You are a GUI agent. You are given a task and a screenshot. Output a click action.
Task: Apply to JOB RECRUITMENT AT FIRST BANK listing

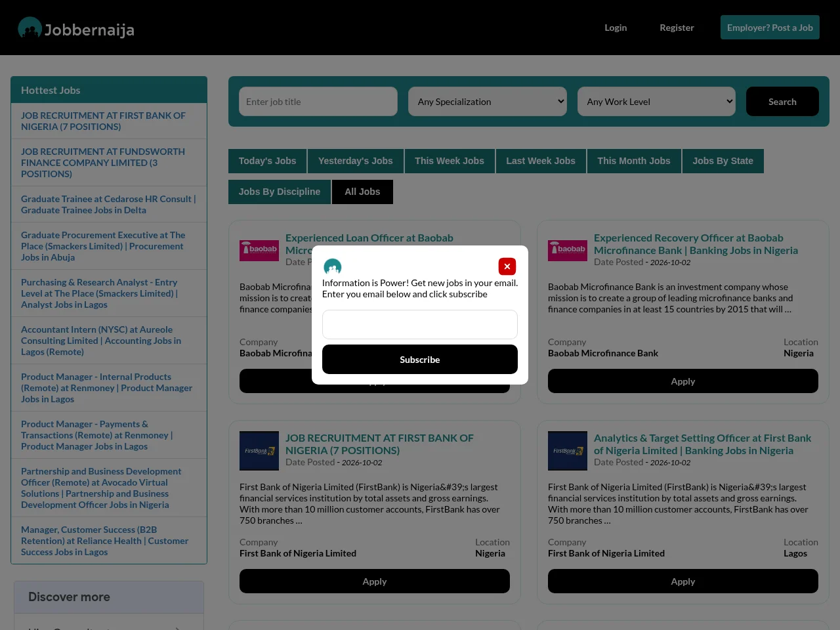375,581
